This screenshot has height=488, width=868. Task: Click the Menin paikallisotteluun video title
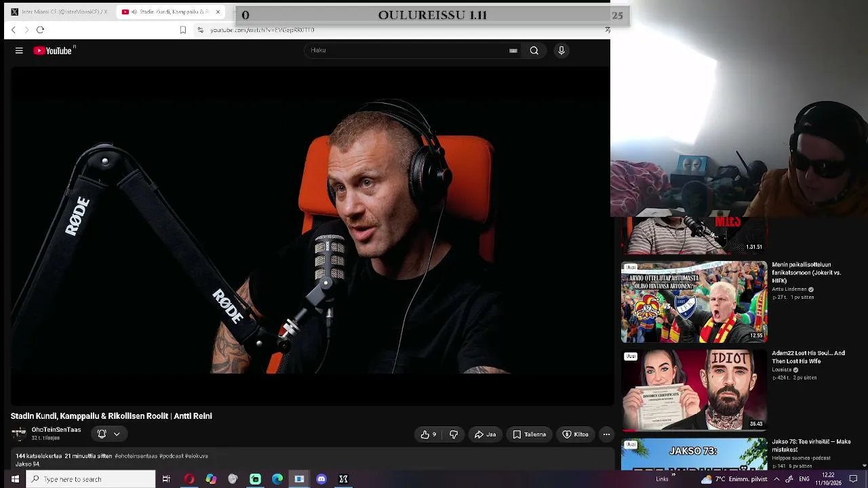[x=806, y=272]
